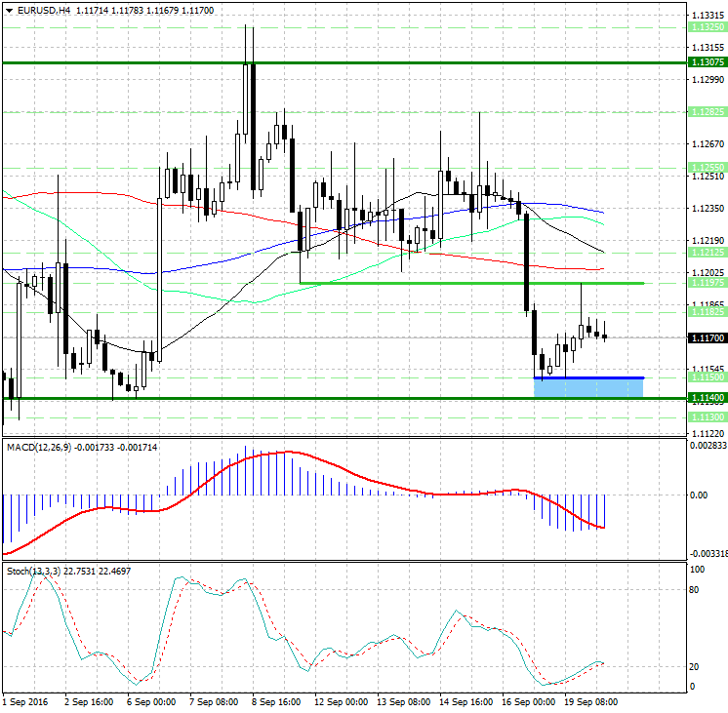
Task: Click the price scale value 1.12350
Action: coord(708,209)
